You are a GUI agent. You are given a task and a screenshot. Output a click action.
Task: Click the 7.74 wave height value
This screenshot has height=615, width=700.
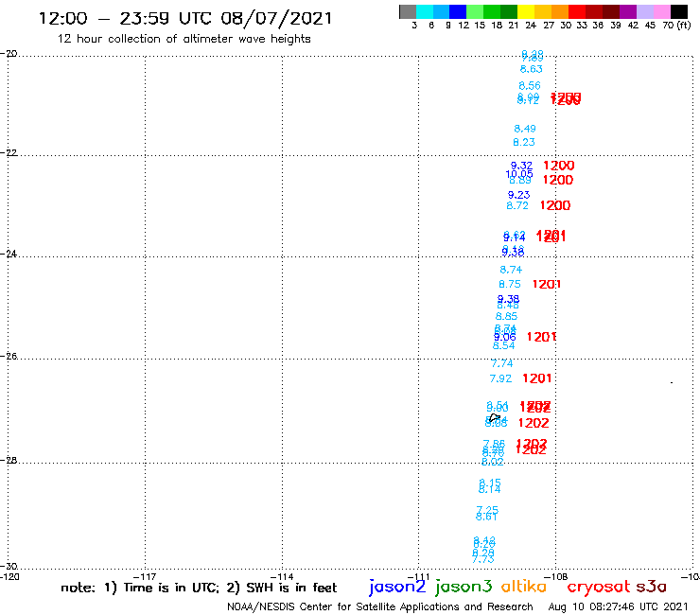point(501,363)
